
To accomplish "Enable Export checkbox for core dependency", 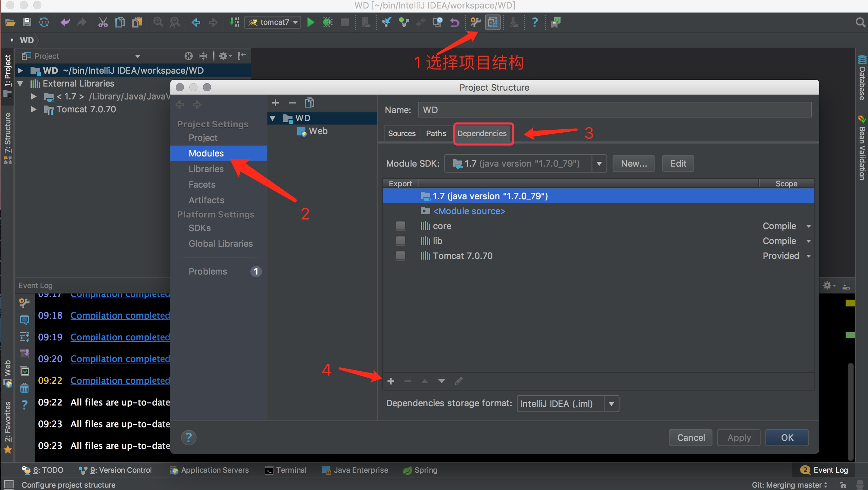I will coord(400,226).
